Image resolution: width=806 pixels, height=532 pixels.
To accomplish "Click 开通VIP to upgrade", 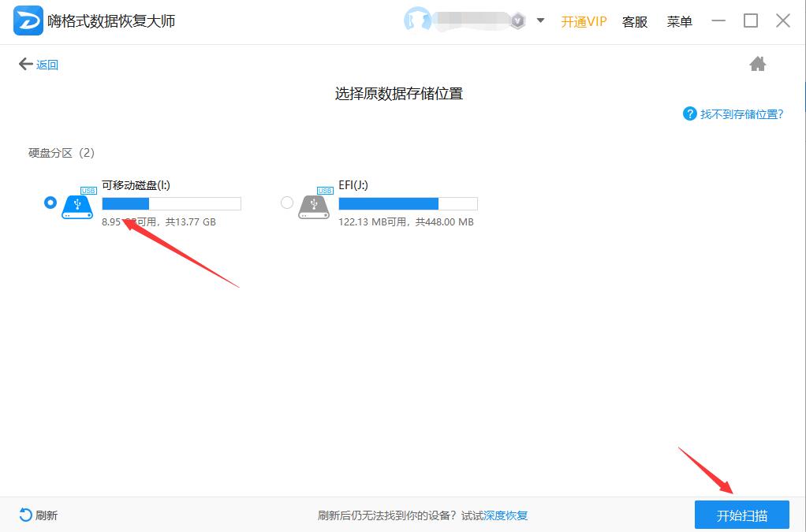I will (x=584, y=22).
